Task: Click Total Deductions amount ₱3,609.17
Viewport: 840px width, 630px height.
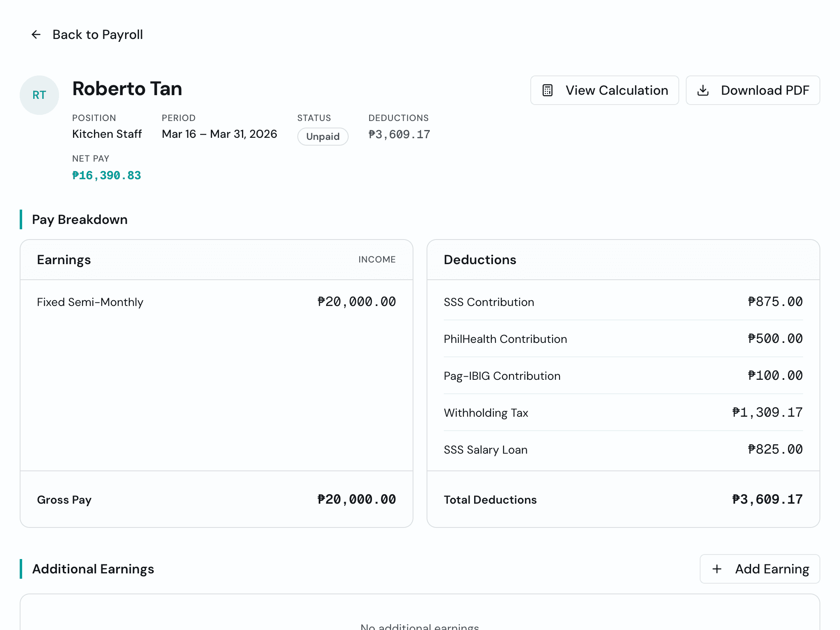Action: click(767, 500)
